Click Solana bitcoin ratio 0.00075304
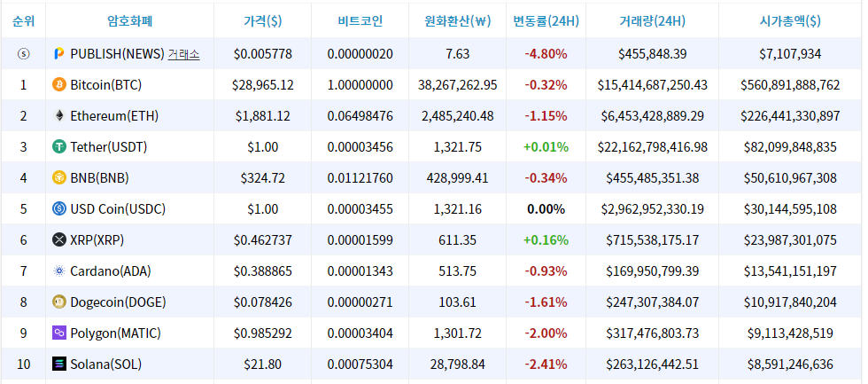 tap(360, 364)
